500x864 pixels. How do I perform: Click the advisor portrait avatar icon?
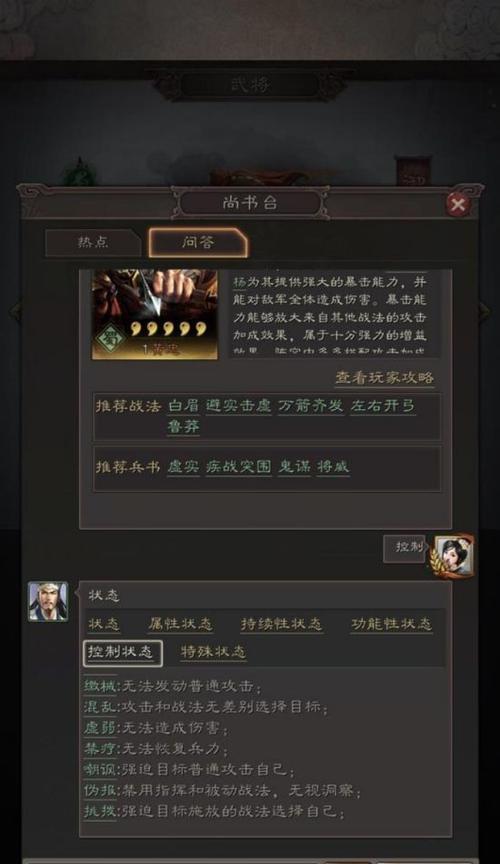[49, 602]
